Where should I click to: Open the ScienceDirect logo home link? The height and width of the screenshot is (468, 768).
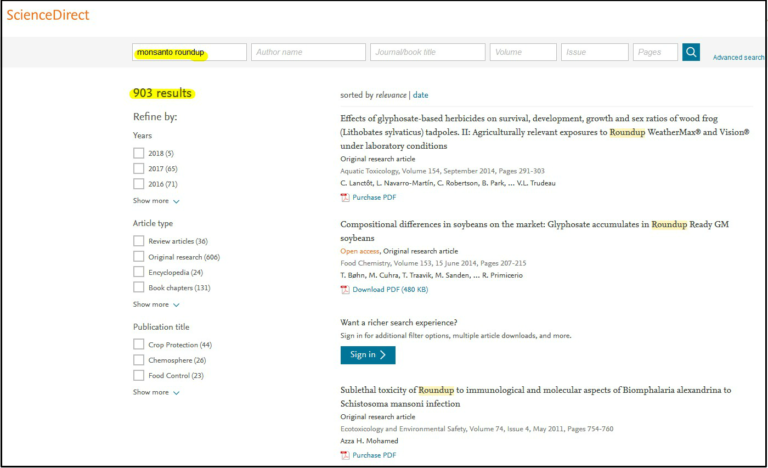[48, 15]
